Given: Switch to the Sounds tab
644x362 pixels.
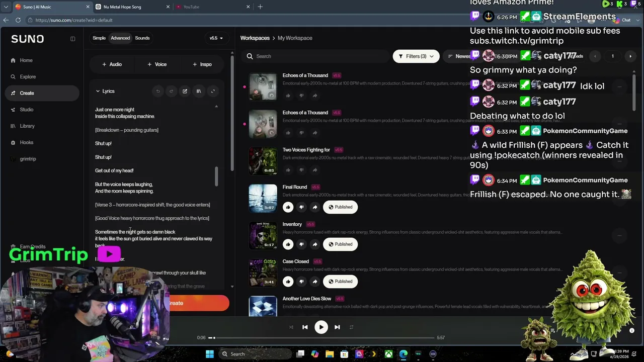Looking at the screenshot, I should tap(142, 38).
